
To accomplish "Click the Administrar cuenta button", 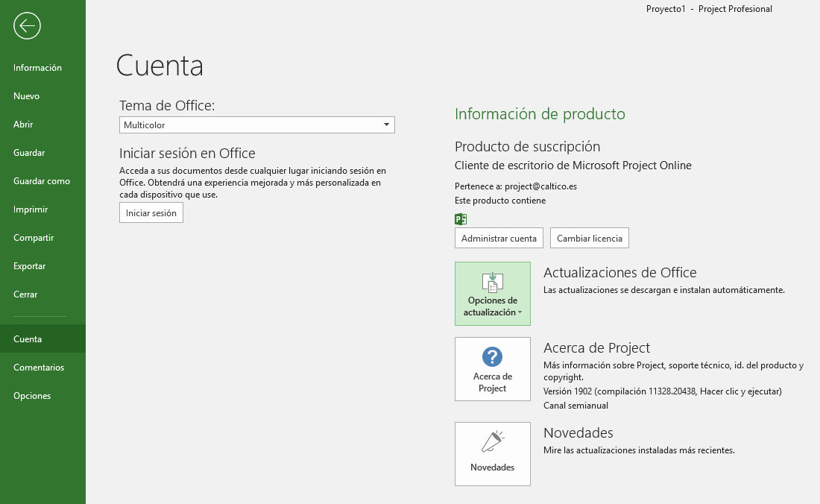I will [x=499, y=238].
